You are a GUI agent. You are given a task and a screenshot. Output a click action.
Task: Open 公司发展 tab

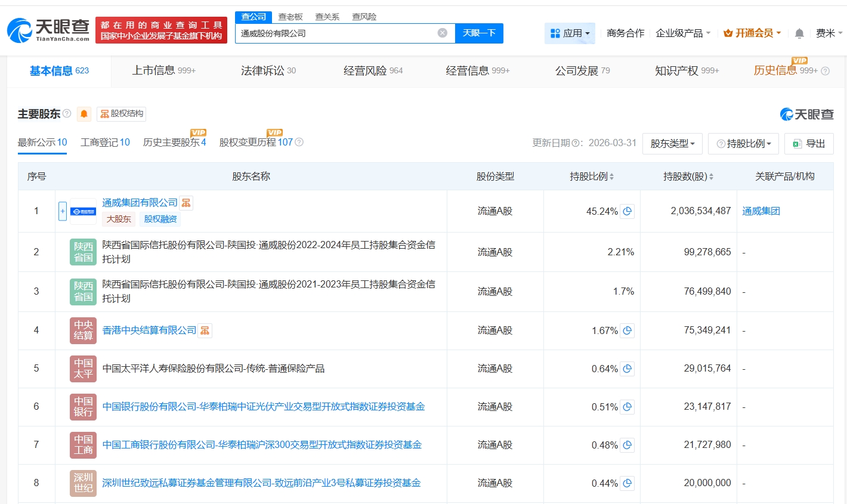click(x=583, y=71)
